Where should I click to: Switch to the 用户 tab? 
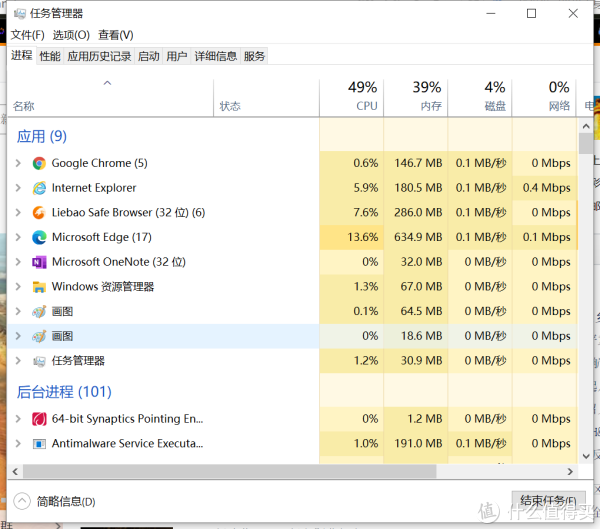176,57
